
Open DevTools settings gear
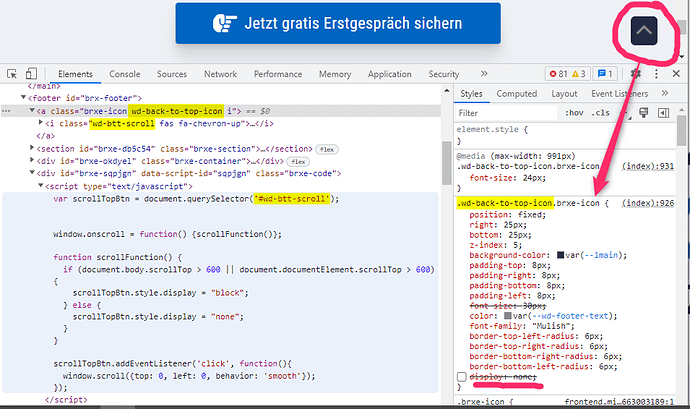(635, 74)
